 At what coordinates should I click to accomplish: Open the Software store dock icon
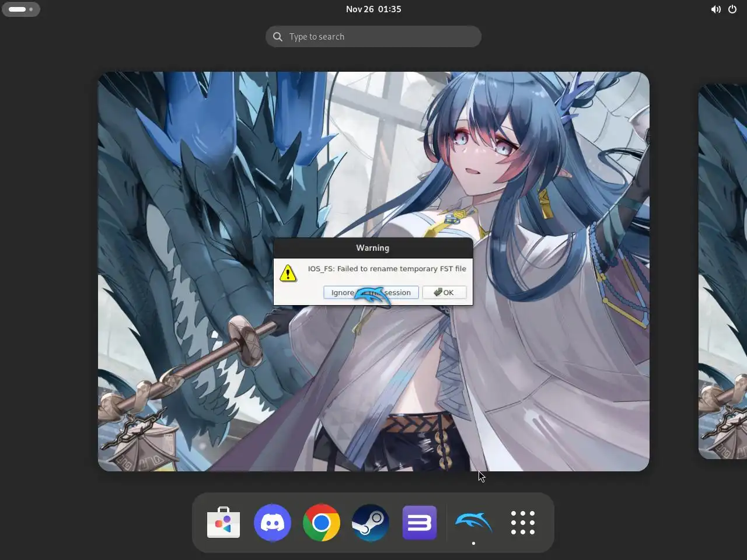[224, 522]
